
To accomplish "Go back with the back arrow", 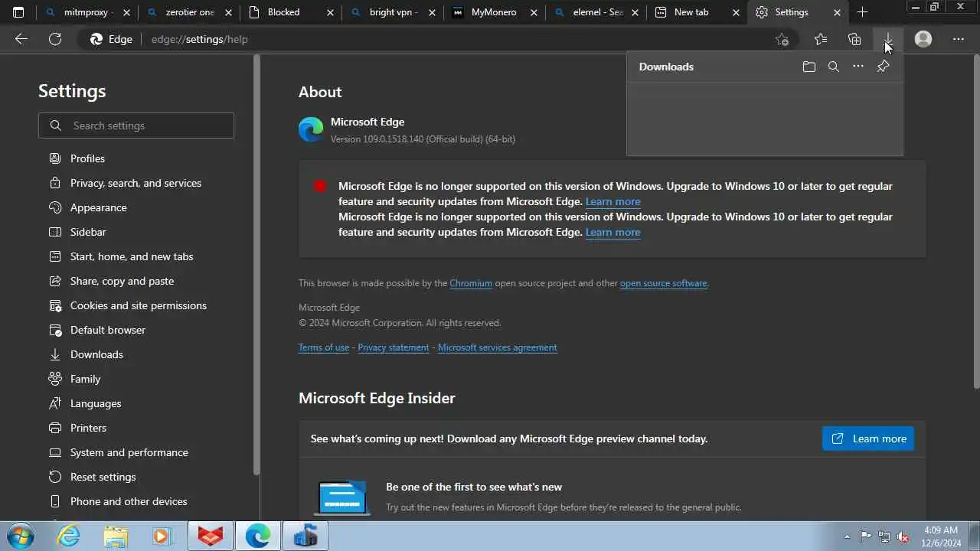I will pos(21,39).
